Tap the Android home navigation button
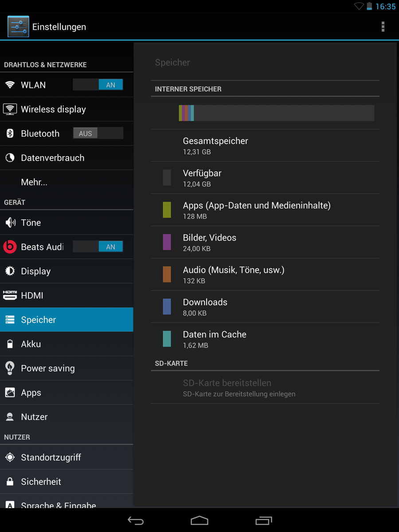Screen dimensions: 399x532 pyautogui.click(x=199, y=520)
